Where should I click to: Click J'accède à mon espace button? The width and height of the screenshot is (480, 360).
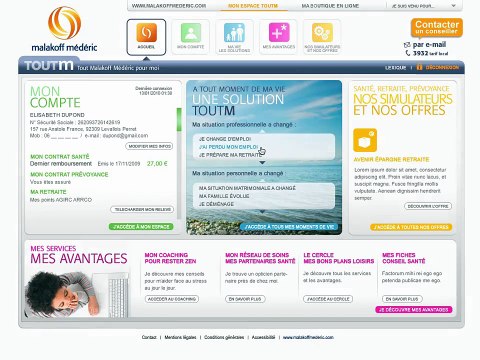point(141,227)
